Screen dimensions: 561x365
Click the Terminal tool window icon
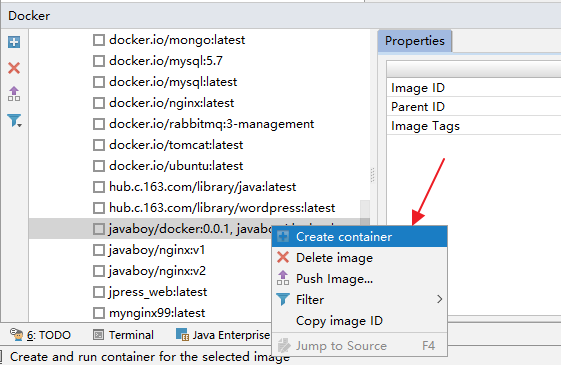tap(98, 335)
